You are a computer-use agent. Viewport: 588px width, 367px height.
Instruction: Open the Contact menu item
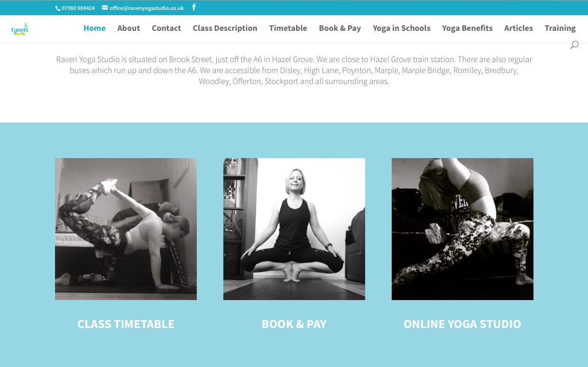click(x=166, y=28)
